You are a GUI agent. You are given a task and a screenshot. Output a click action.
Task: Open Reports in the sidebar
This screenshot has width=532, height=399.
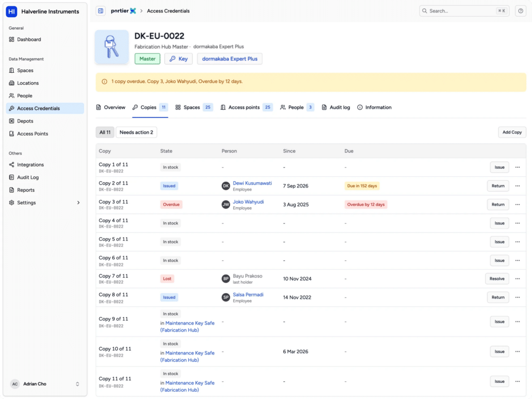pos(45,190)
